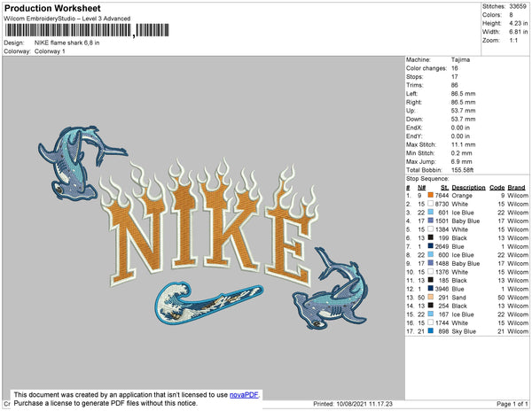Select the Zoom value 1:1
Viewport: 532px width, 411px height.
(513, 41)
